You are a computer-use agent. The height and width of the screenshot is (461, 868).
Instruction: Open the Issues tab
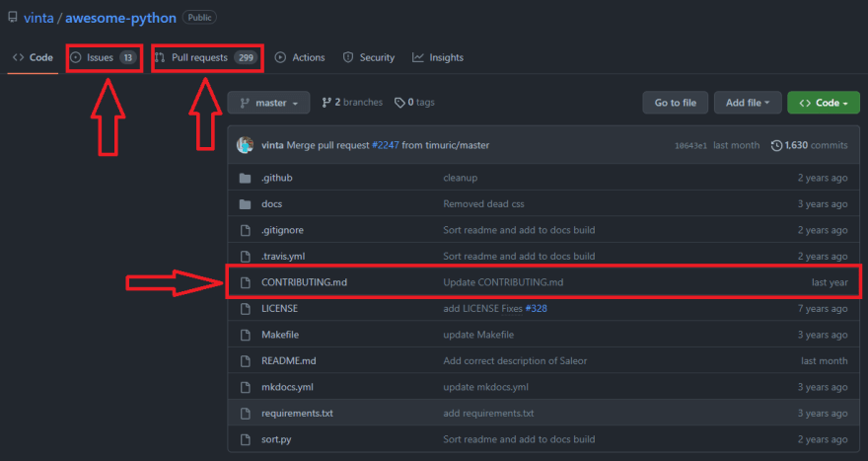click(x=105, y=57)
